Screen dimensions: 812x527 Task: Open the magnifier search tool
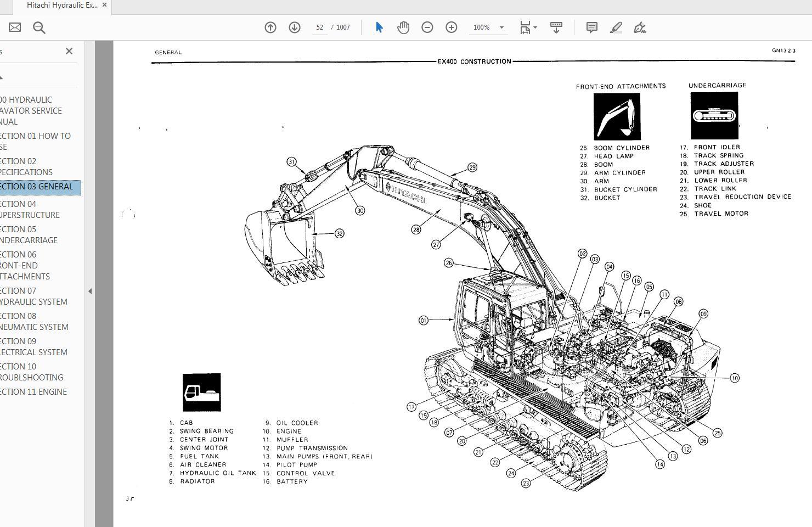click(39, 27)
